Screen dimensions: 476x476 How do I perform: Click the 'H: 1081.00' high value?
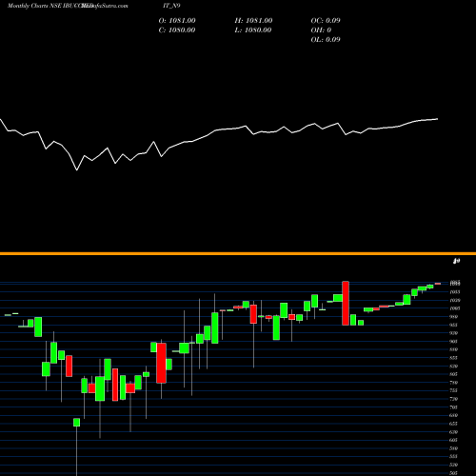pos(253,21)
